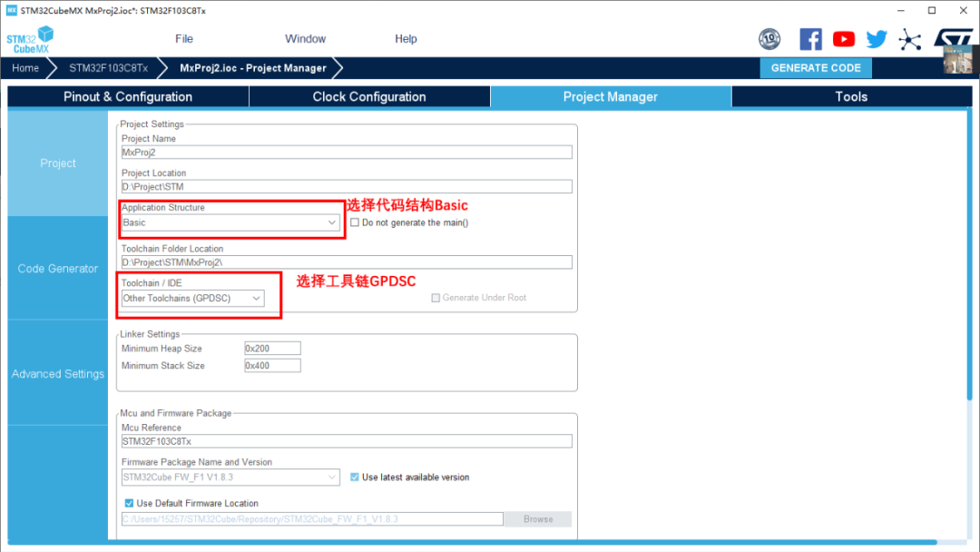This screenshot has width=980, height=552.
Task: Uncheck Use Default Firmware Location
Action: point(130,503)
